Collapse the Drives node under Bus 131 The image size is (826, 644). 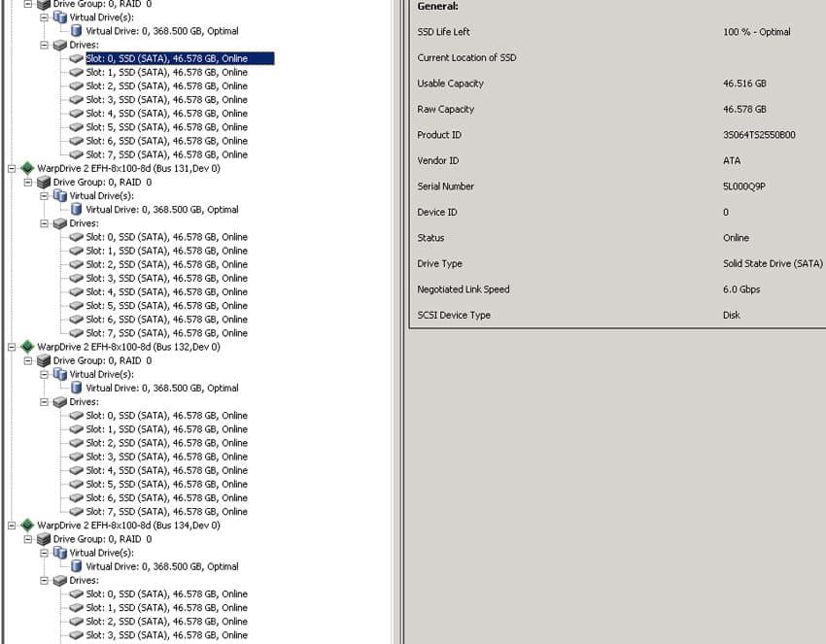45,223
